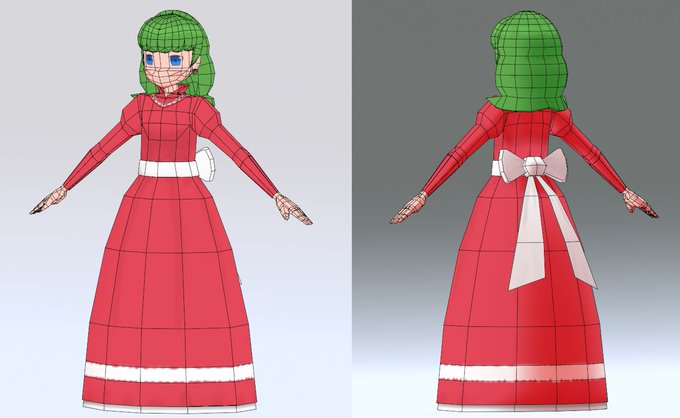Screen dimensions: 680x418
Task: Click the white bow knot on back-view dress
Action: [x=533, y=167]
